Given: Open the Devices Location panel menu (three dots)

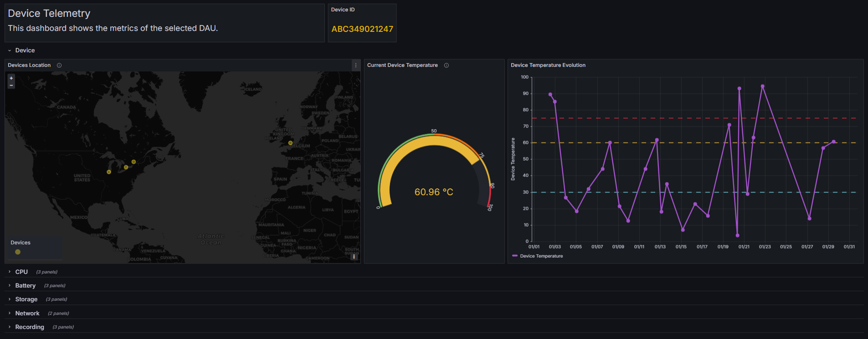Looking at the screenshot, I should [x=356, y=66].
